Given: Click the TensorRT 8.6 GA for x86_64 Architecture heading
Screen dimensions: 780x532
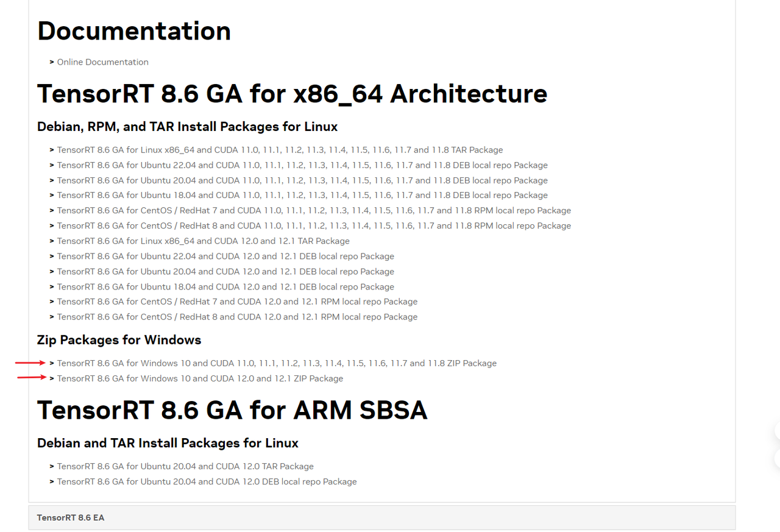Looking at the screenshot, I should (x=292, y=94).
